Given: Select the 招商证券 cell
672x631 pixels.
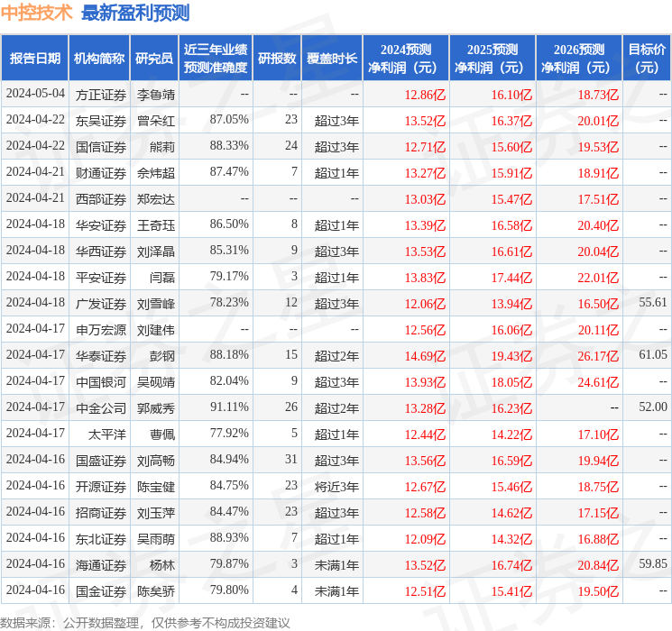Looking at the screenshot, I should coord(101,513).
